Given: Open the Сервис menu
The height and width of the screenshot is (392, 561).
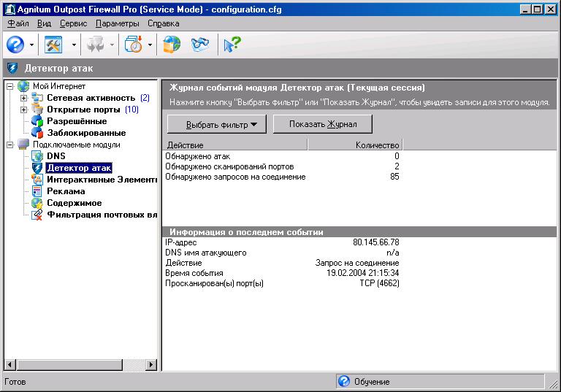Looking at the screenshot, I should 73,23.
